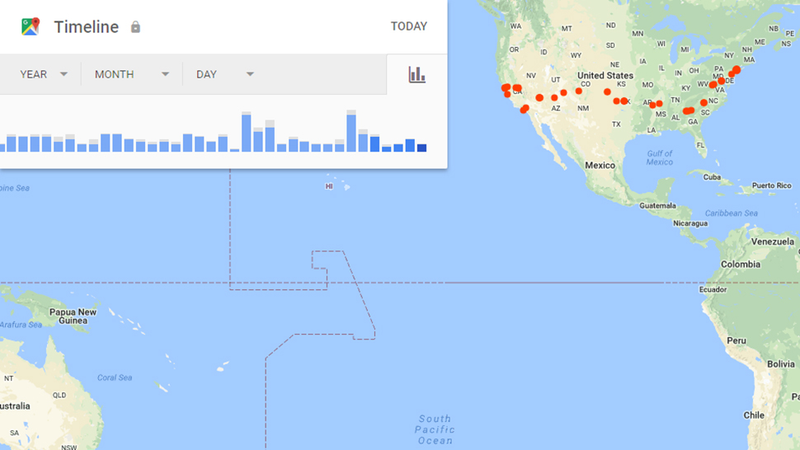The image size is (800, 450).
Task: Open the DAY dropdown
Action: (224, 74)
